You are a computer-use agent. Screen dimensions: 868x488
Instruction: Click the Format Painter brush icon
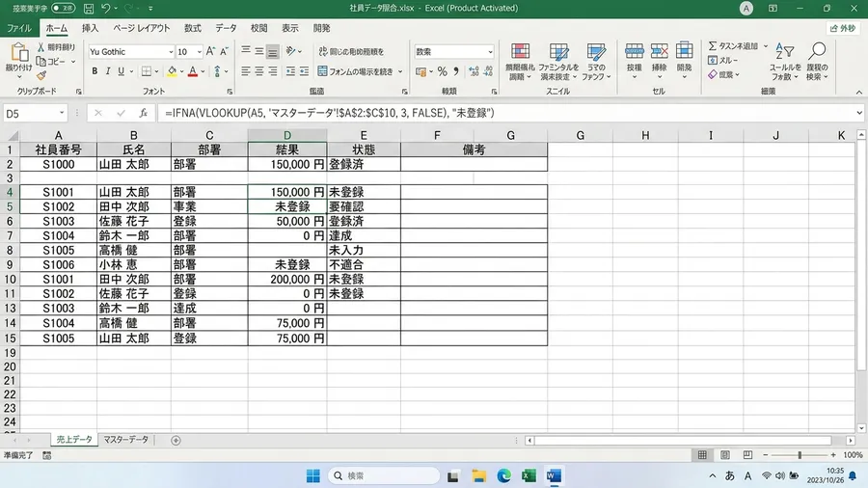[41, 75]
